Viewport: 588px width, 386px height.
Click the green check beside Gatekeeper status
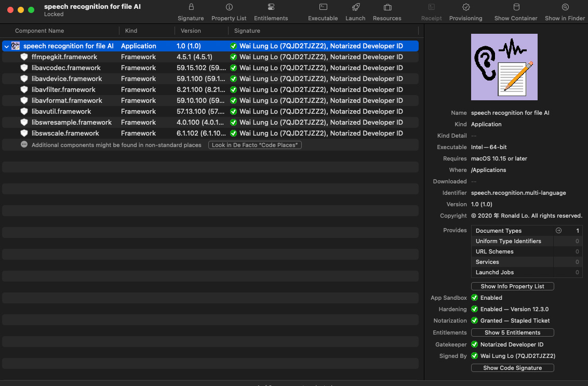click(474, 344)
